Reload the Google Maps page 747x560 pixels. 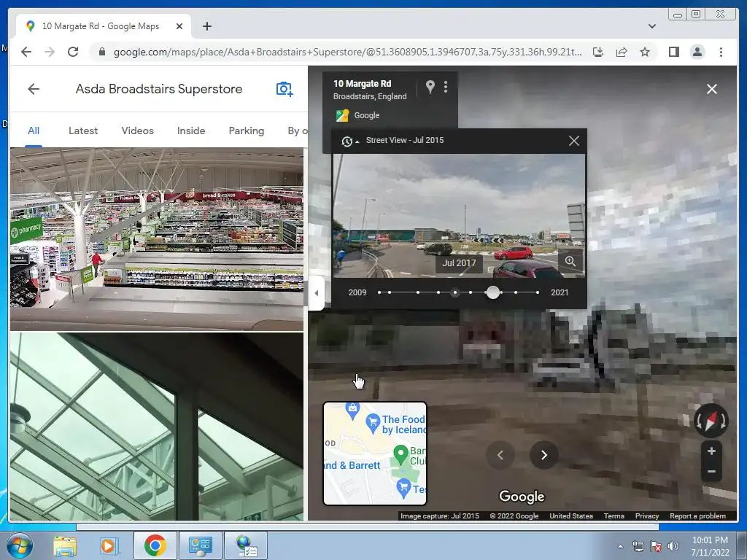coord(73,52)
